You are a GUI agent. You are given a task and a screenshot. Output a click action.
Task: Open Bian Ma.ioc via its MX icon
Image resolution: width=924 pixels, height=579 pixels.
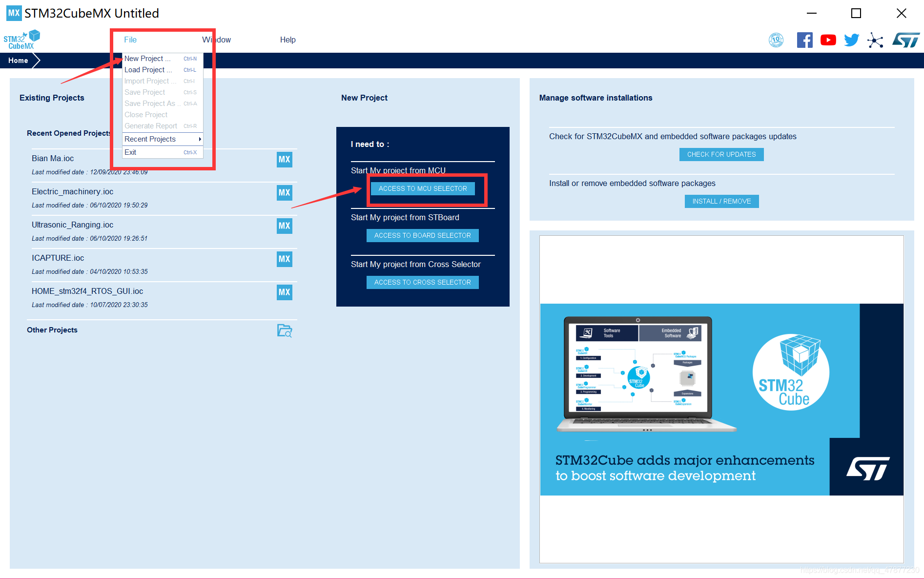(285, 159)
